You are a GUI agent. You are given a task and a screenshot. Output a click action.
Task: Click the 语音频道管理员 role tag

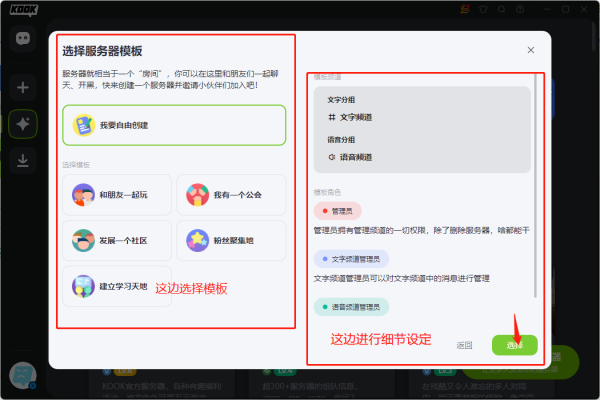point(351,307)
